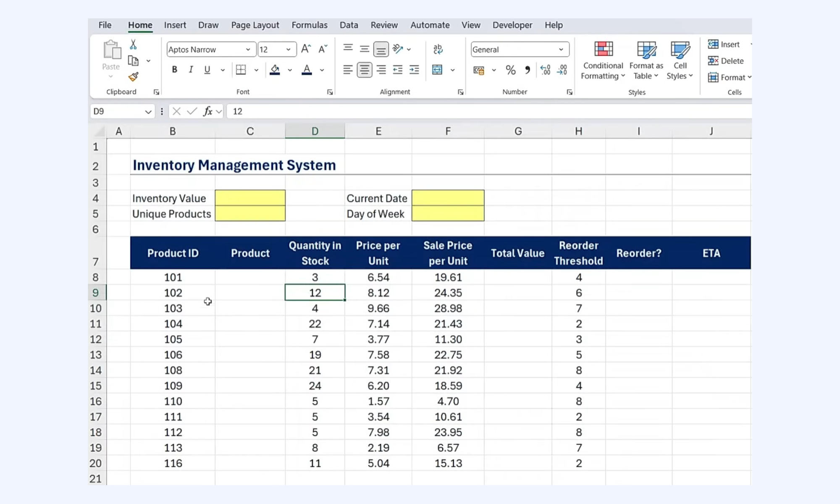Select row 9 header
Viewport: 840px width, 504px height.
96,293
